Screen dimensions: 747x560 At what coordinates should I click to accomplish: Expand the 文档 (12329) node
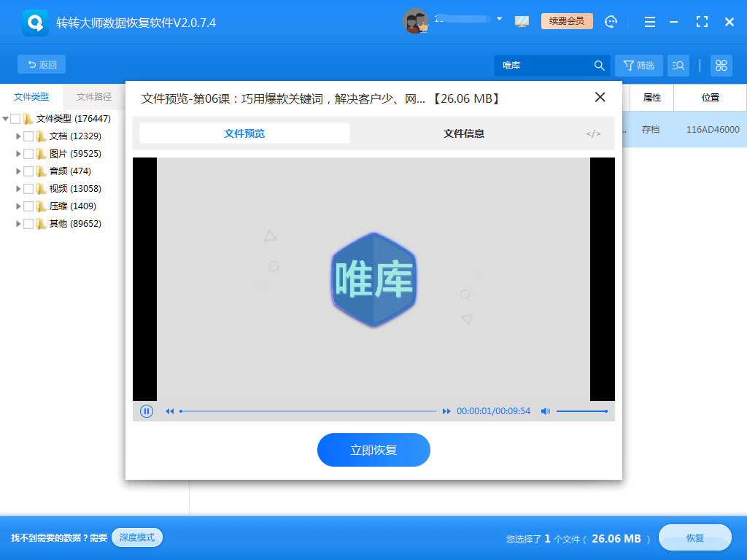click(18, 136)
